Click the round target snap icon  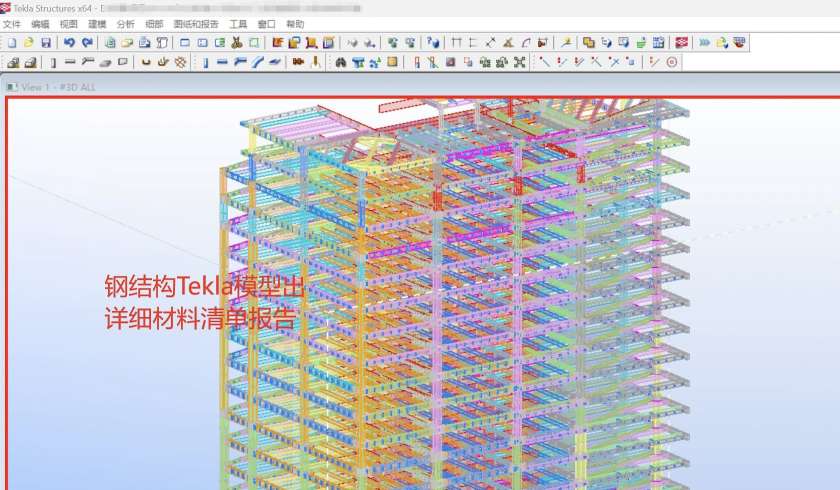coord(672,63)
